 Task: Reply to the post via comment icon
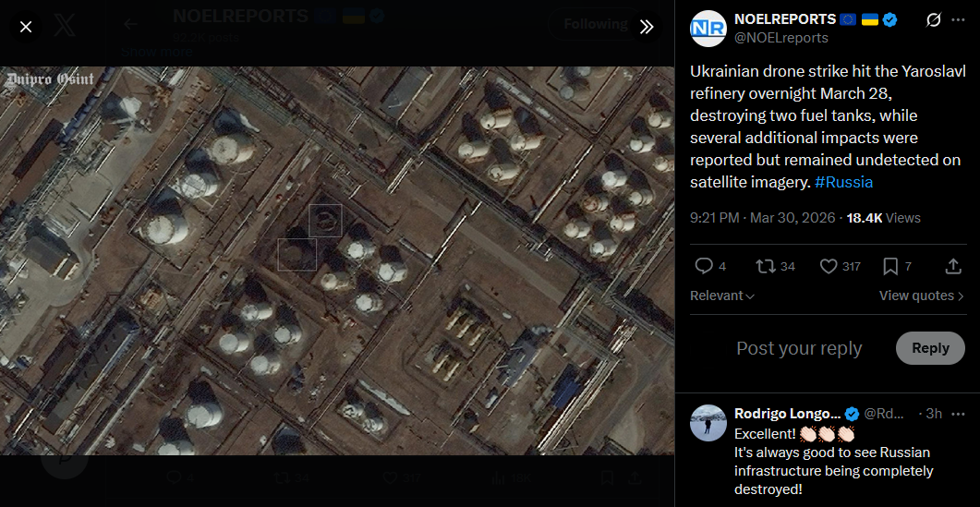click(x=705, y=267)
